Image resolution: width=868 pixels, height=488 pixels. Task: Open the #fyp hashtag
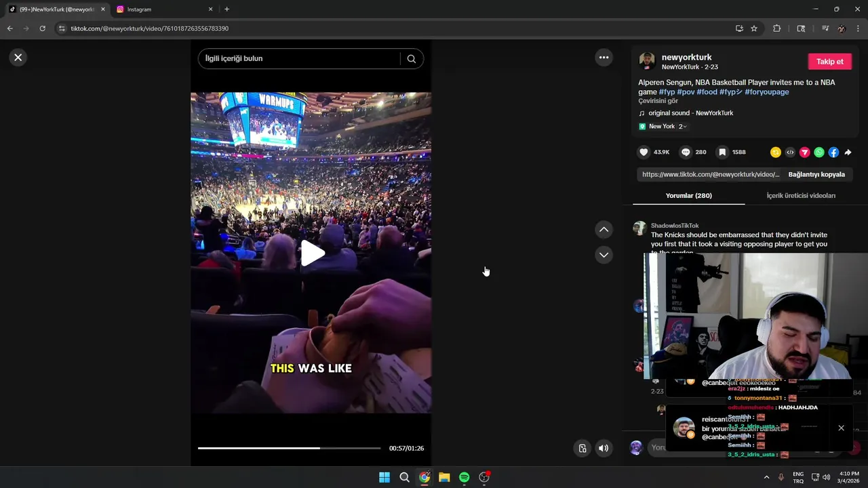[667, 92]
